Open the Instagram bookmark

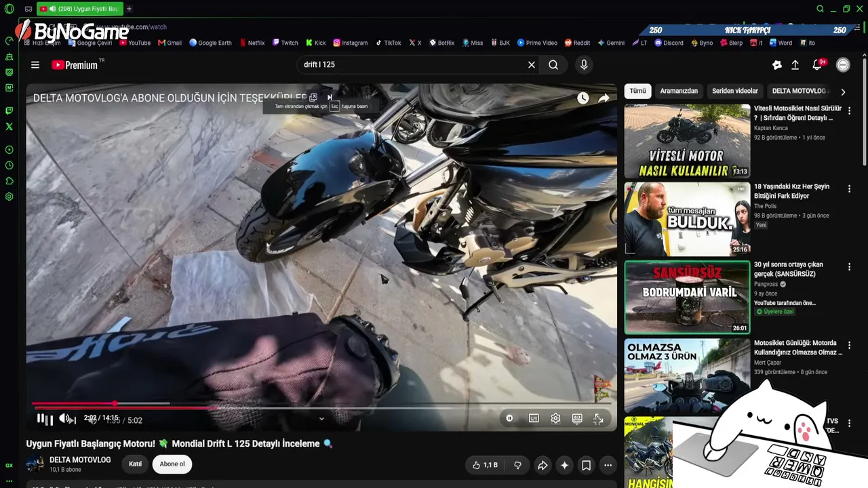(350, 43)
